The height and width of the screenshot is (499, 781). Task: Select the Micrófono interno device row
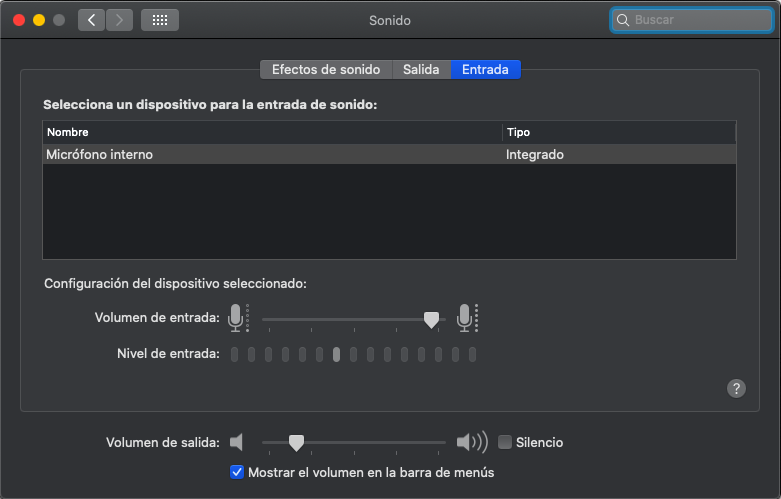click(390, 154)
